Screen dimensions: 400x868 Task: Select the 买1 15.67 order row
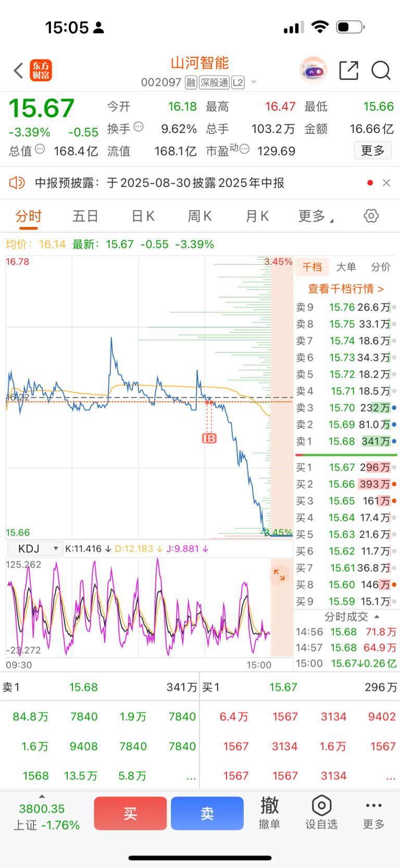pyautogui.click(x=346, y=467)
